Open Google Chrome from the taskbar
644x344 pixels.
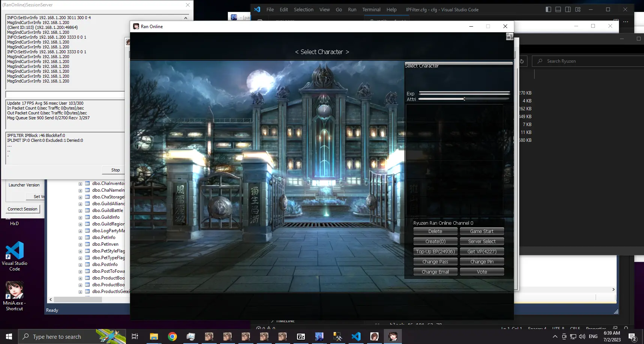tap(172, 336)
